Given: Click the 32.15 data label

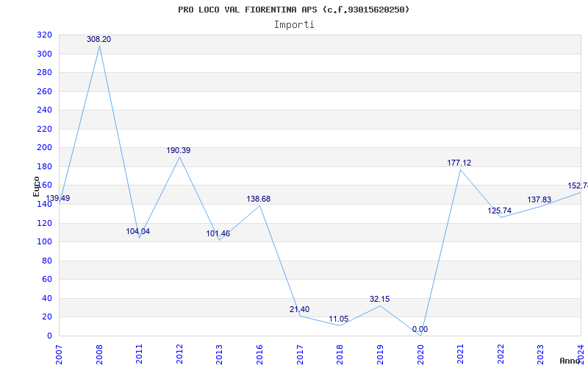Looking at the screenshot, I should tap(379, 300).
